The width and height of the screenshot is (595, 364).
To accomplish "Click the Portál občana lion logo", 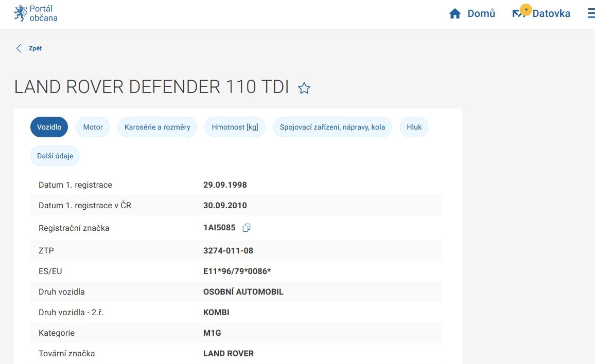I will pyautogui.click(x=21, y=14).
